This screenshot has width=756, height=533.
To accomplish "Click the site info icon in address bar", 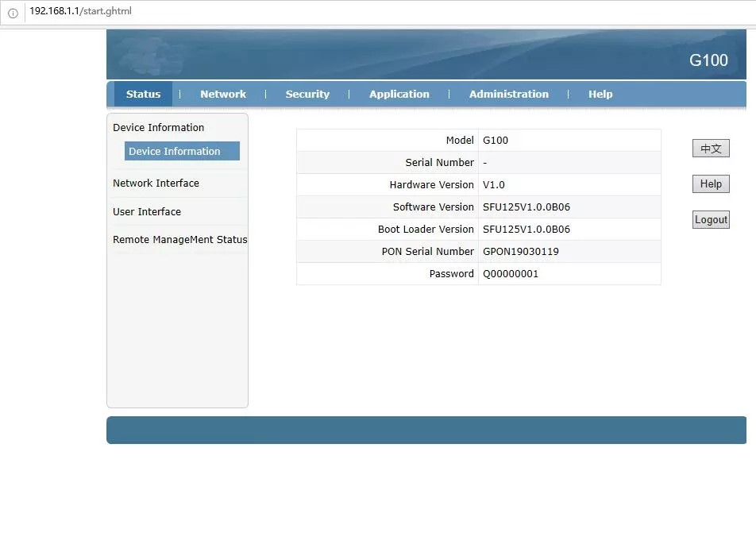I will [x=13, y=13].
